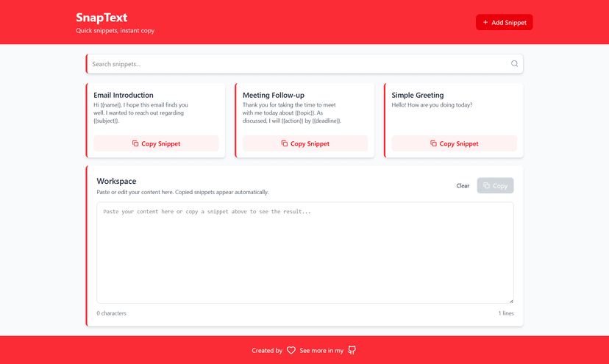
Task: Copy the Simple Greeting snippet
Action: point(454,143)
